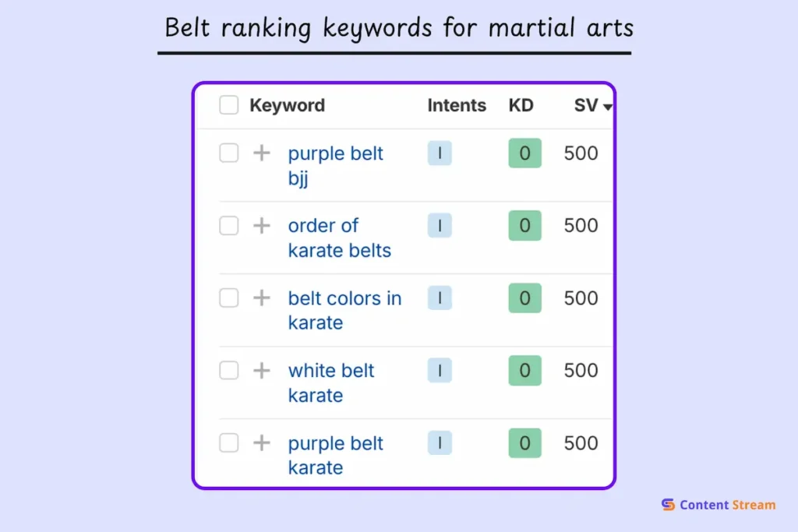Click the SV value 500 for 'belt colors in karate'
This screenshot has width=798, height=532.
coord(580,298)
